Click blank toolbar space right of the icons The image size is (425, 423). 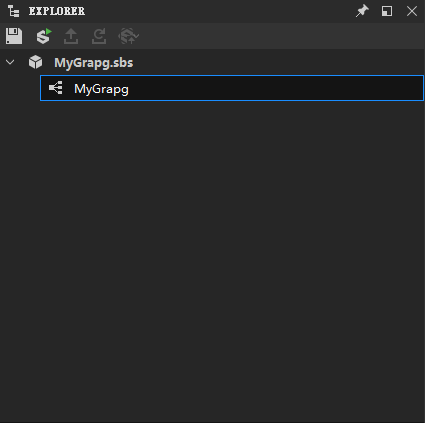280,36
